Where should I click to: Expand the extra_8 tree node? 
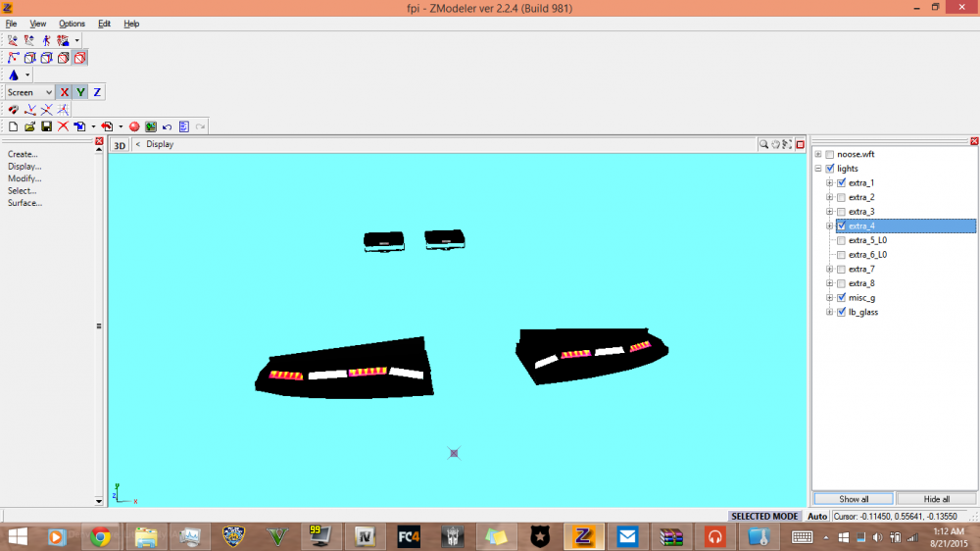click(x=829, y=284)
